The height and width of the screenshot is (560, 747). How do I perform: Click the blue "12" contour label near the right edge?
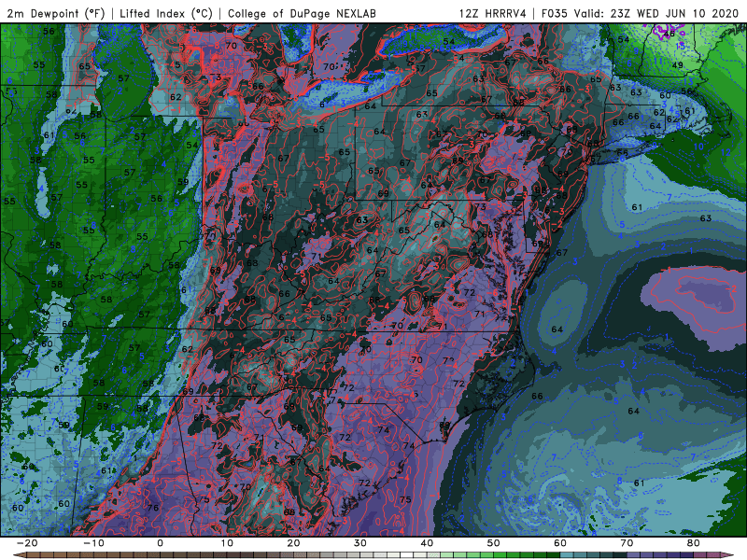726,152
